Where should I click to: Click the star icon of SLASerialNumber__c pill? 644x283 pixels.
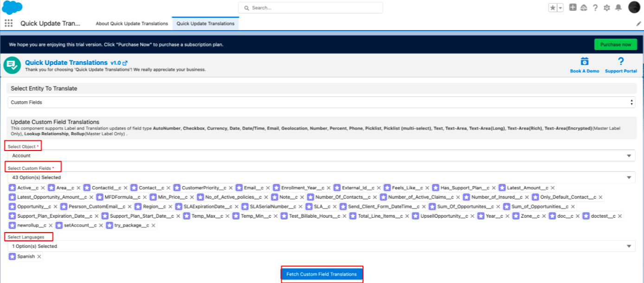(245, 207)
